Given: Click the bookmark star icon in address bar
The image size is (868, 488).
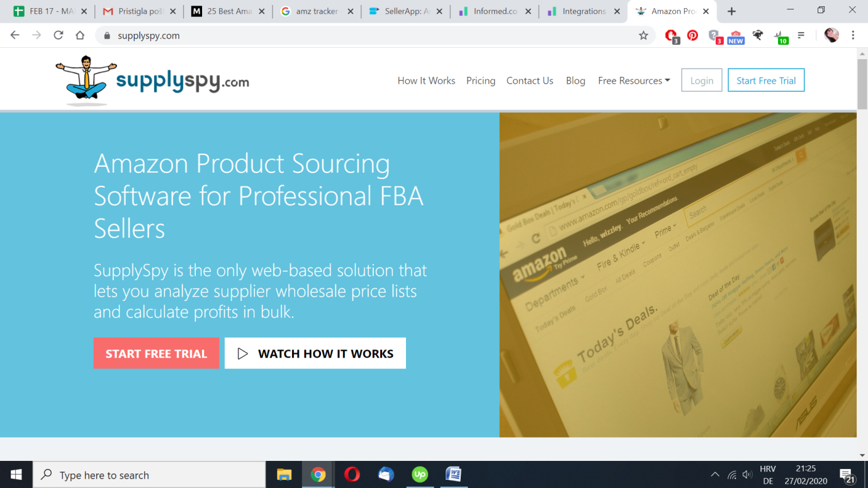Looking at the screenshot, I should pos(643,36).
